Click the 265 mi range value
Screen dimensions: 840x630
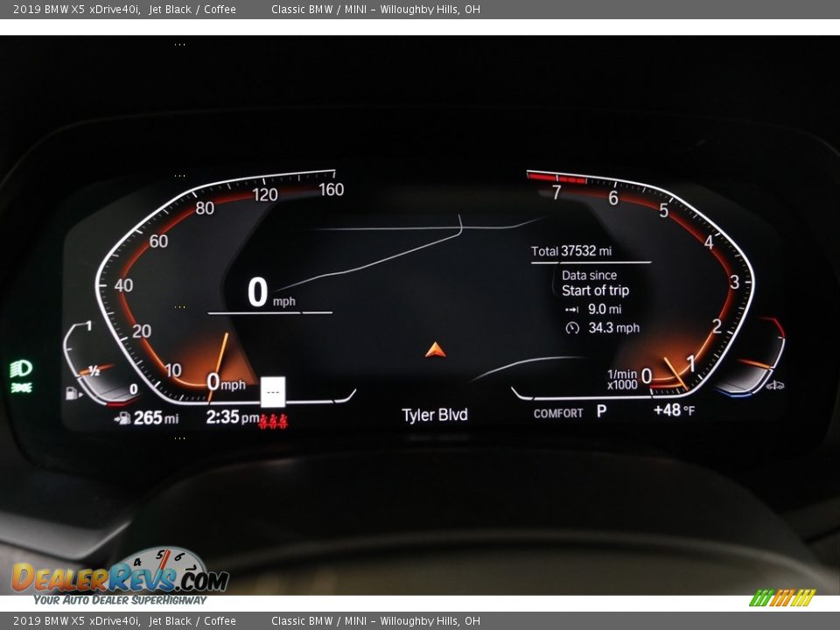156,417
